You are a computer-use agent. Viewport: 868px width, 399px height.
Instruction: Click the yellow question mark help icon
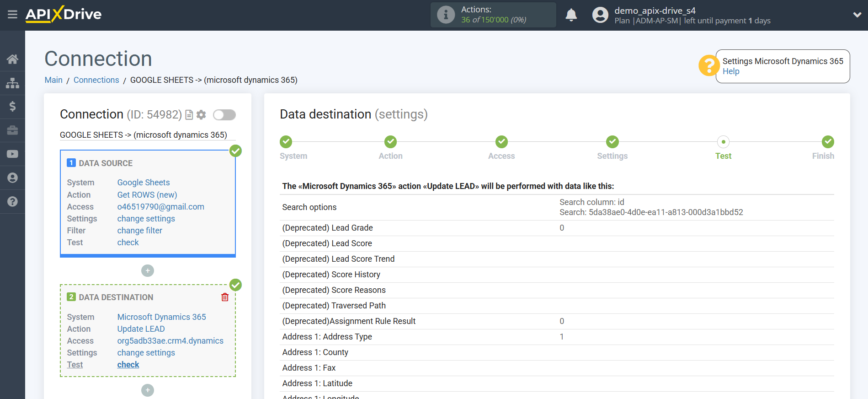(708, 65)
